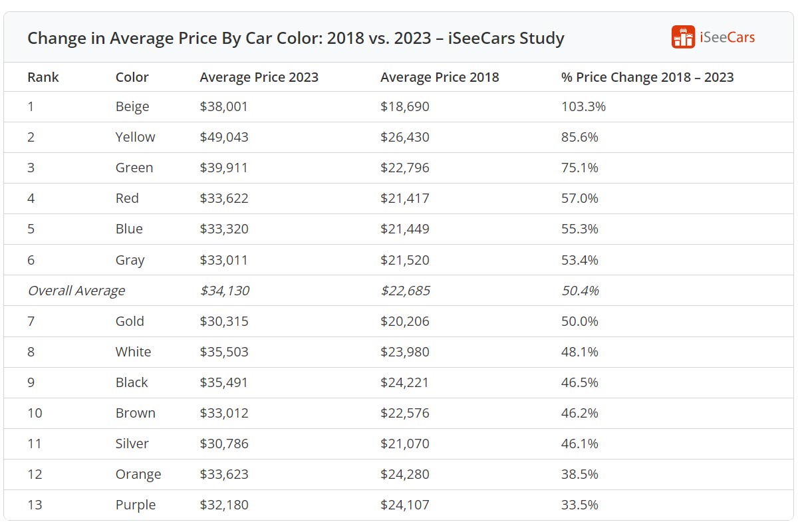Select the Red color cell
Screen dimensions: 798x532
point(127,198)
